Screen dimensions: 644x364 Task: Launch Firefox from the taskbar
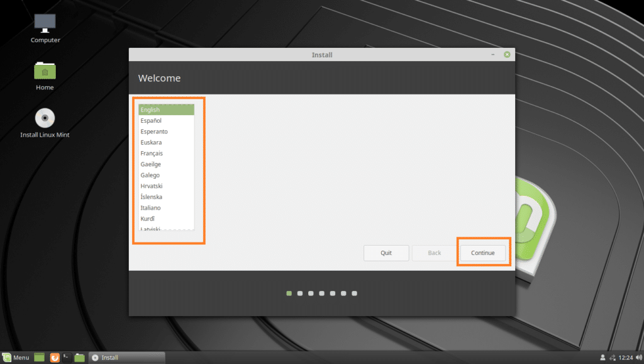click(x=54, y=357)
